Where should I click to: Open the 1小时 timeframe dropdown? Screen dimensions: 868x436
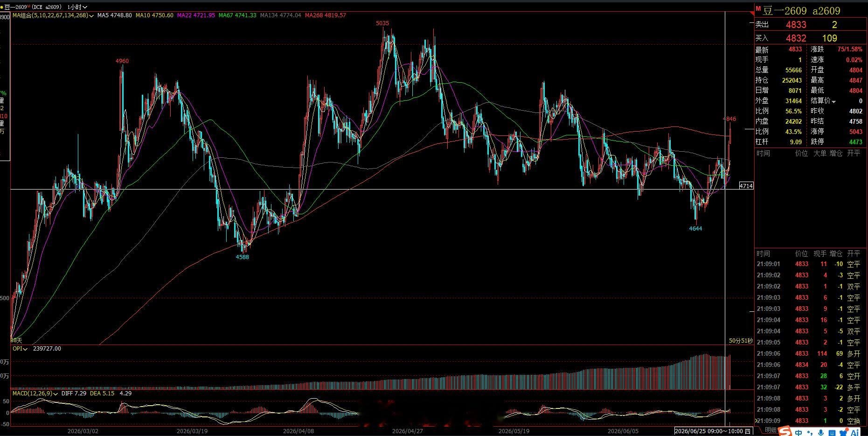click(x=77, y=7)
